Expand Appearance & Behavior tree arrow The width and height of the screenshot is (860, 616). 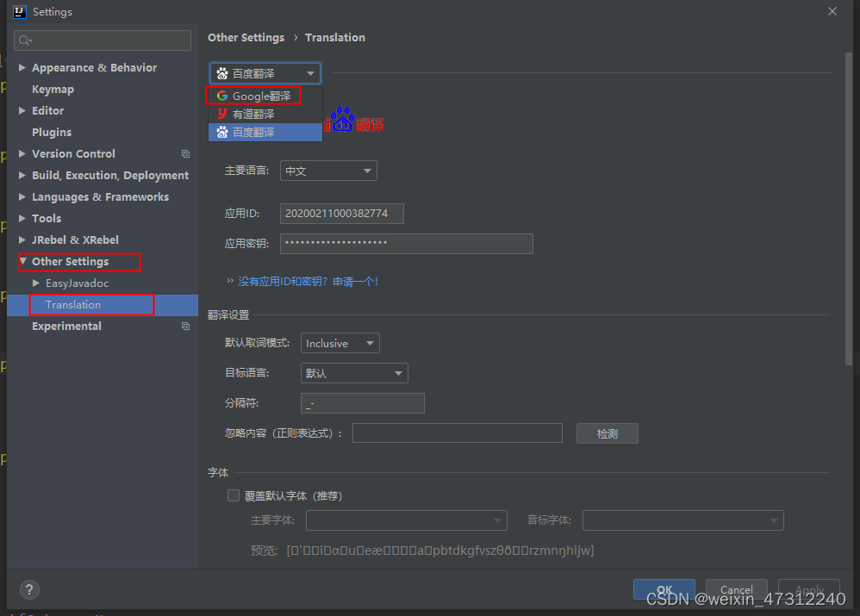point(22,67)
